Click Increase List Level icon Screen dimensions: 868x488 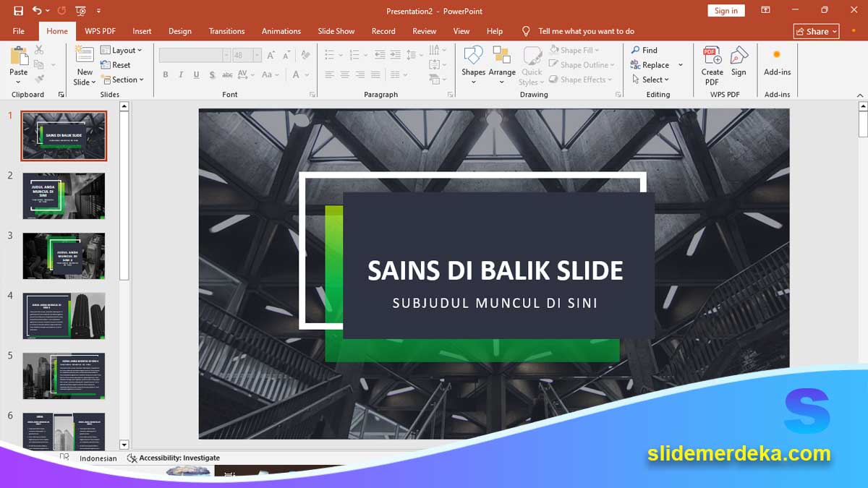pos(394,55)
